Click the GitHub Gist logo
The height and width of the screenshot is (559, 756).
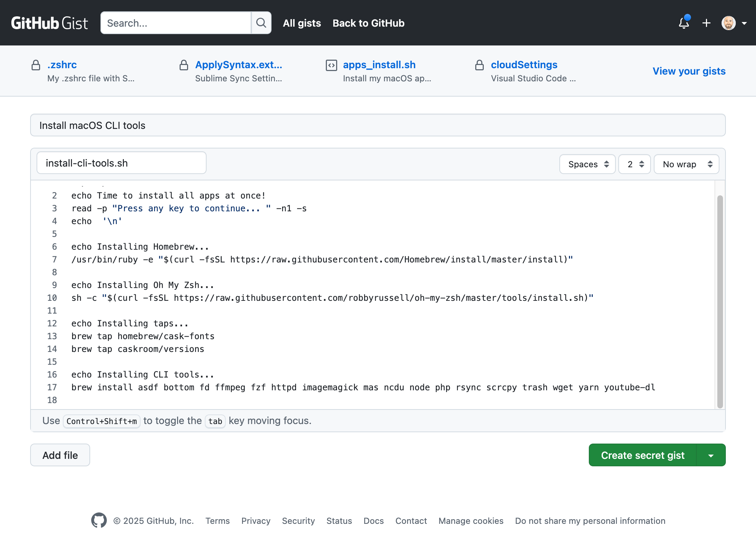tap(49, 22)
